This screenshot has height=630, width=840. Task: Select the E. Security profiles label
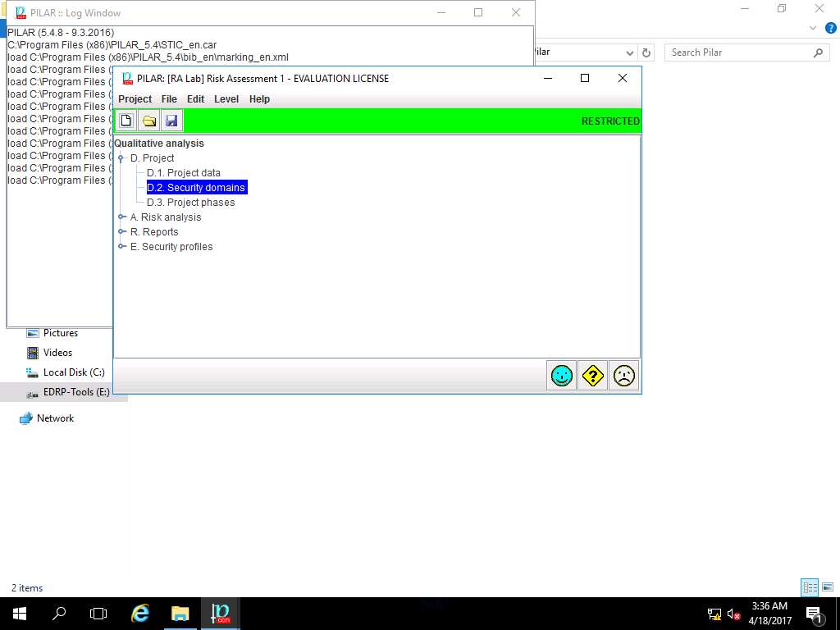(171, 246)
